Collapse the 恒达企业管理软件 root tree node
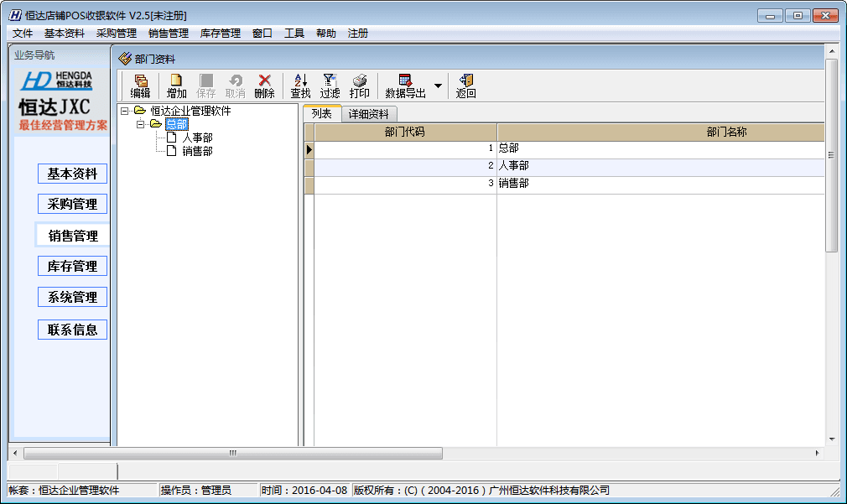 point(125,111)
